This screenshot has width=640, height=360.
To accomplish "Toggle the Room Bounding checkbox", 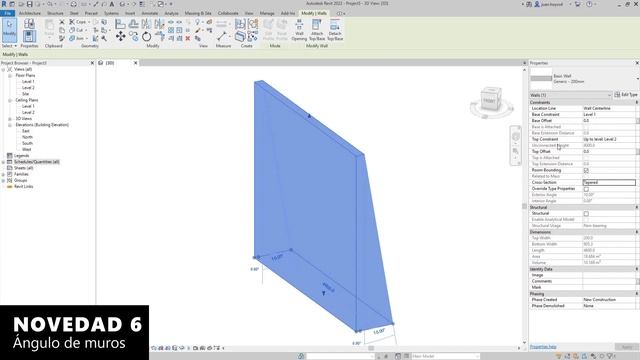I will [586, 170].
